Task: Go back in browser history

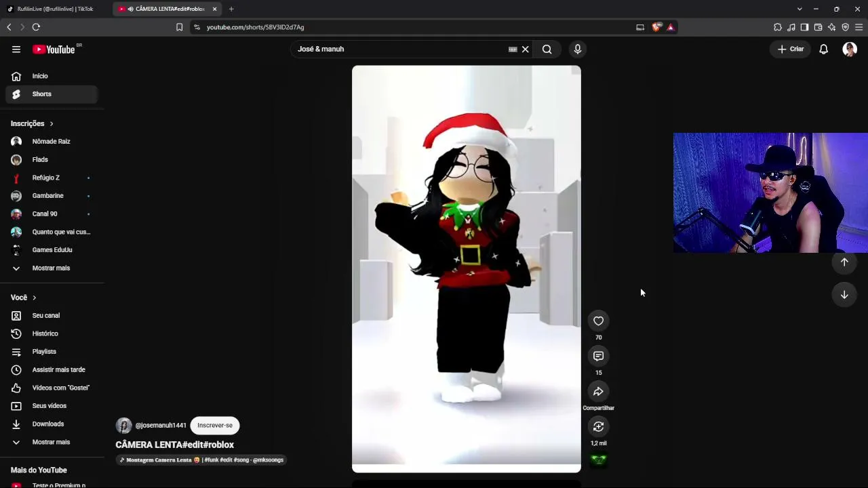Action: [x=9, y=27]
